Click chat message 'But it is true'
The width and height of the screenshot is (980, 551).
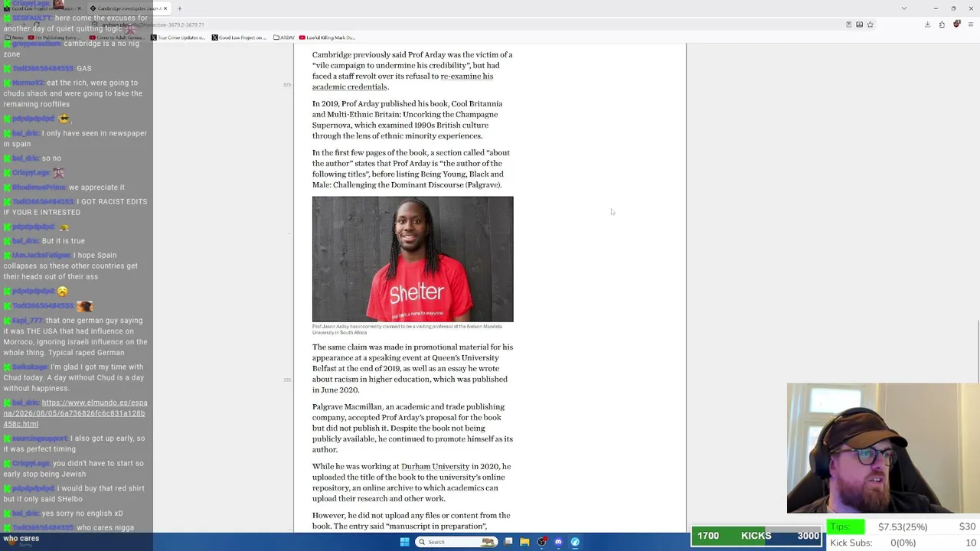point(64,241)
